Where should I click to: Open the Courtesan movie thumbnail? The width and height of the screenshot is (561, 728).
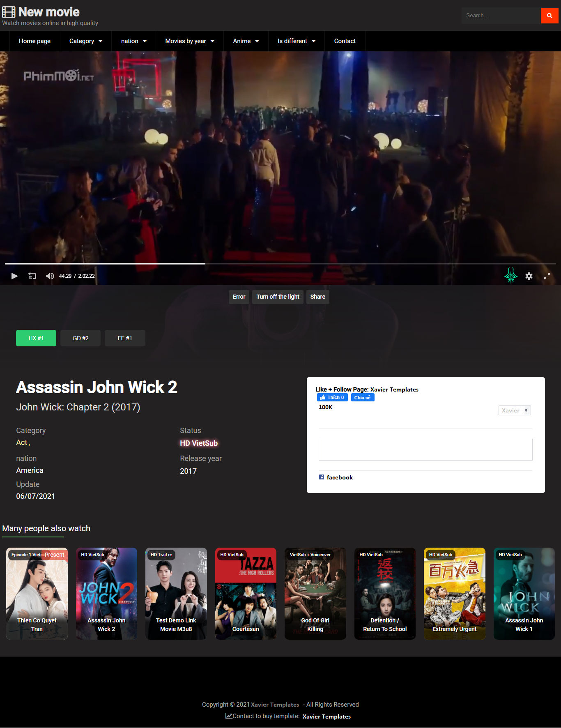[246, 594]
